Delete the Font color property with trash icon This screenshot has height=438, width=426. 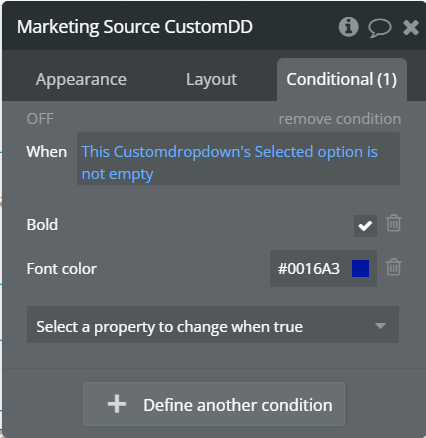pos(393,267)
